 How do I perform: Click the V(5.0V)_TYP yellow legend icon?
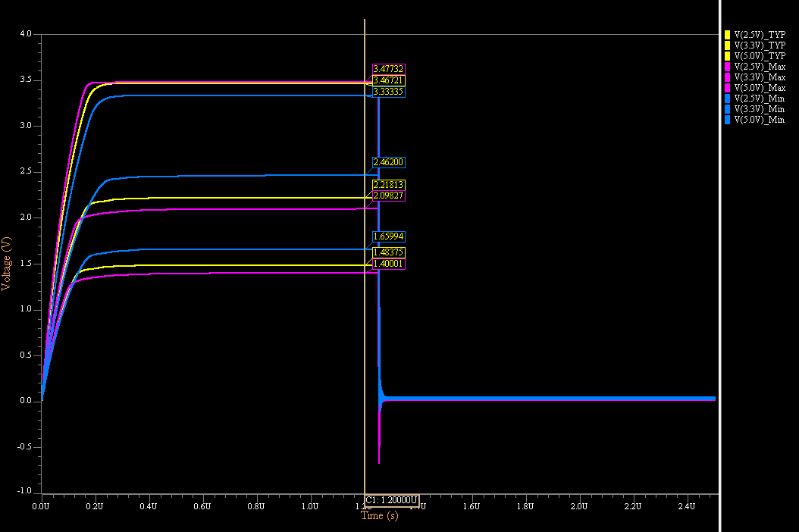(x=726, y=55)
